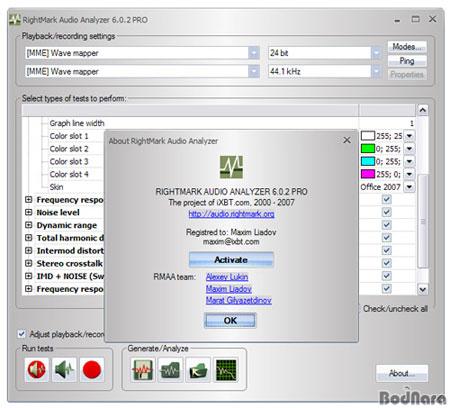This screenshot has height=408, width=450.
Task: Start the red record-only test button
Action: pyautogui.click(x=92, y=369)
